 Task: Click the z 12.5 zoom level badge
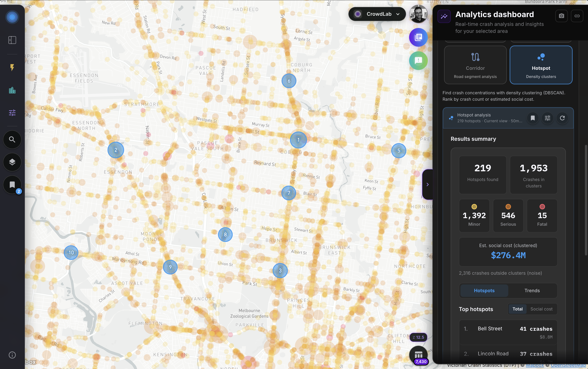(418, 337)
